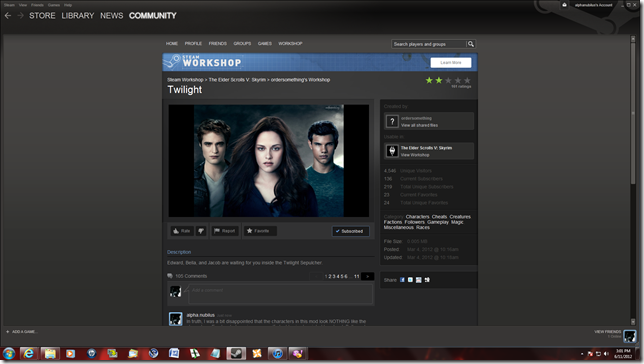
Task: Open creator's unknown avatar icon
Action: pyautogui.click(x=392, y=121)
